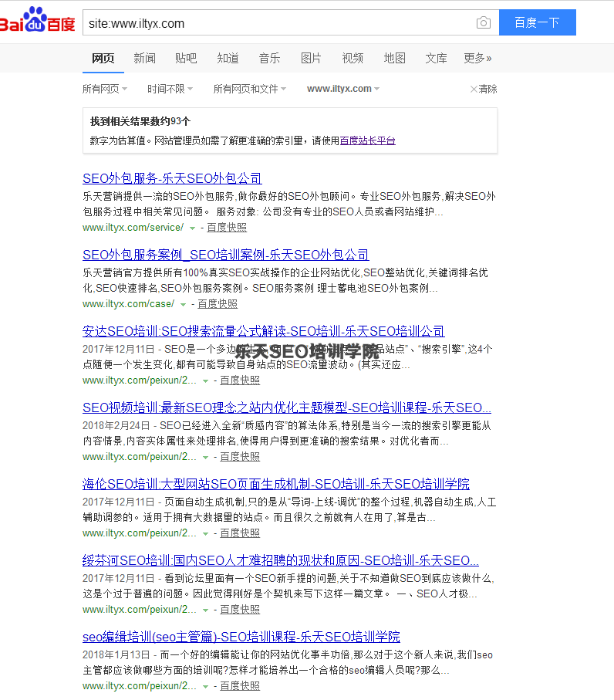Switch to the 图片 tab
This screenshot has height=700, width=614.
tap(311, 58)
